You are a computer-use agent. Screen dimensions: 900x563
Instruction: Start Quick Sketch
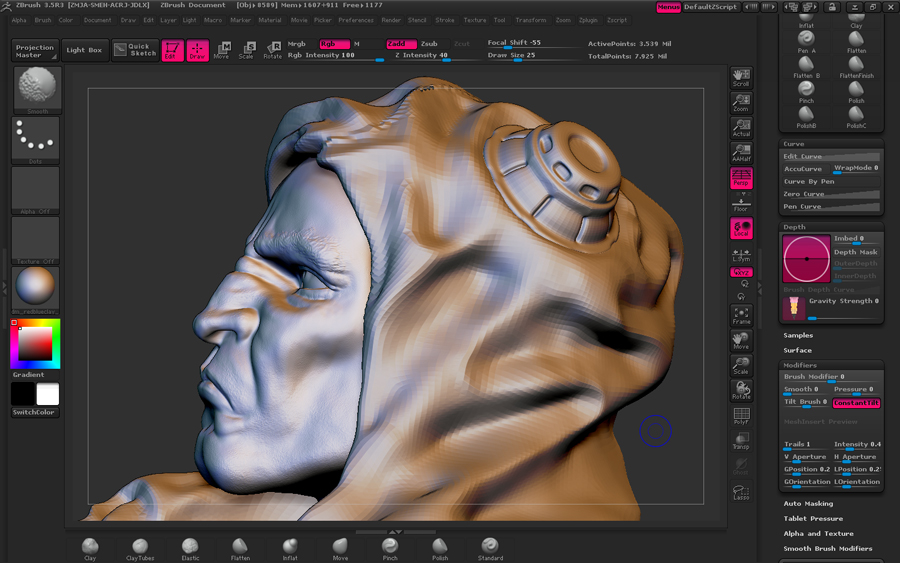point(135,51)
